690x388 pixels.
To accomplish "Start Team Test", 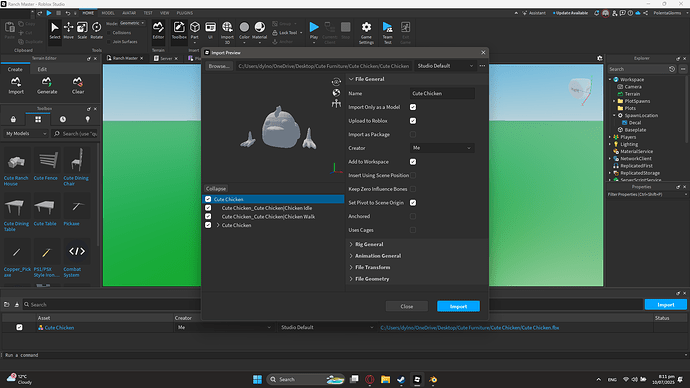I will tap(387, 33).
